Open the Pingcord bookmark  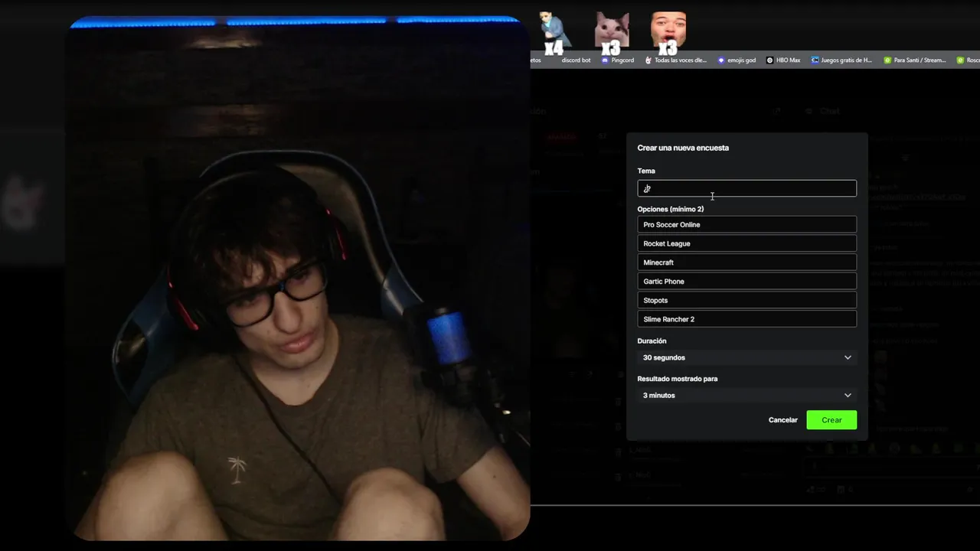617,60
